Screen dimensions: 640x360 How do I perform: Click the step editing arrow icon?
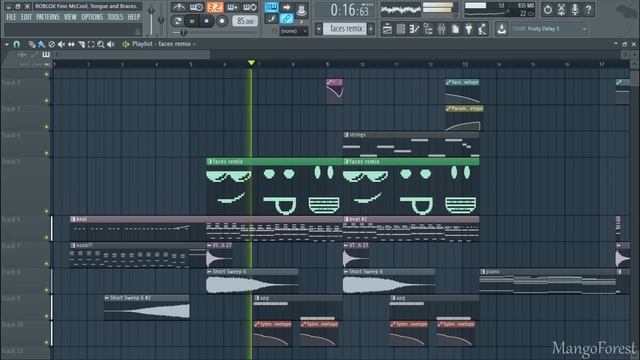(287, 7)
